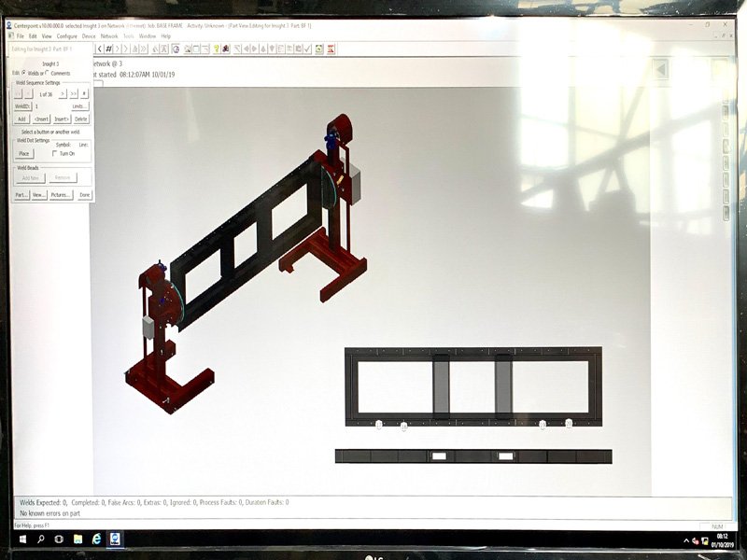
Task: Open the Network menu
Action: (109, 36)
